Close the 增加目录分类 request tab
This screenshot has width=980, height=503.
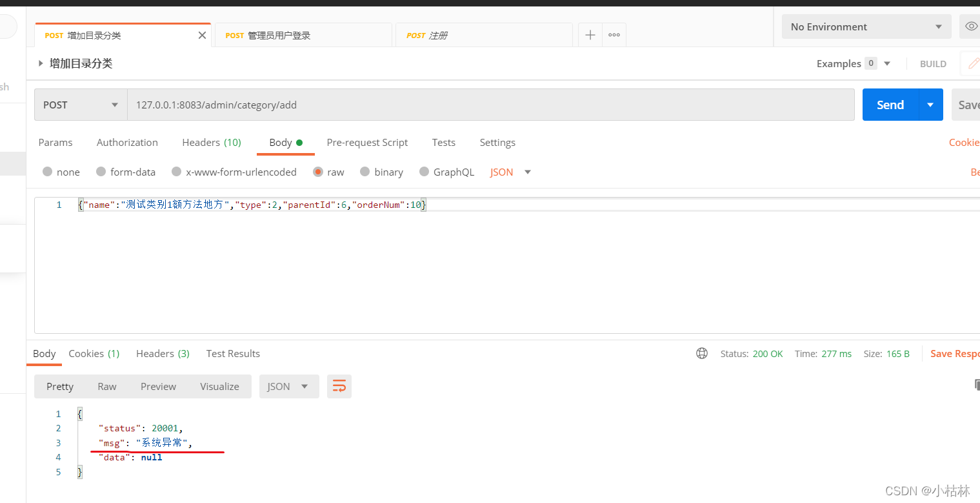click(x=202, y=35)
